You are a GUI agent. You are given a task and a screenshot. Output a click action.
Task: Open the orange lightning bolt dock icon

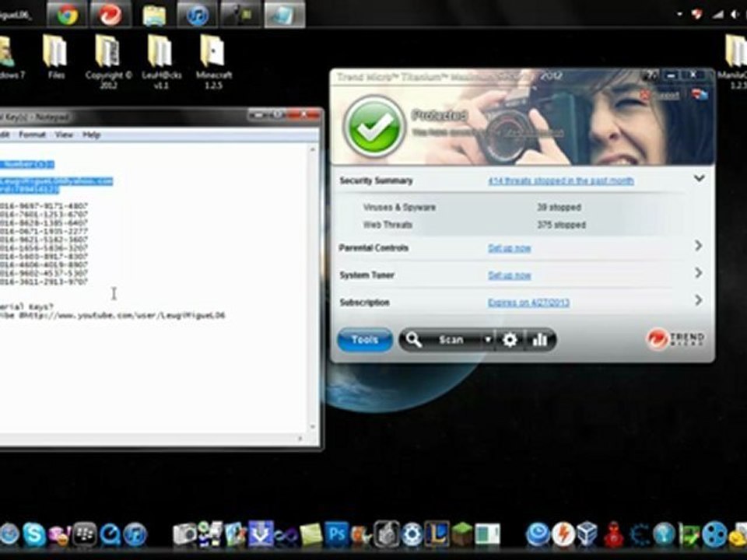pos(563,534)
